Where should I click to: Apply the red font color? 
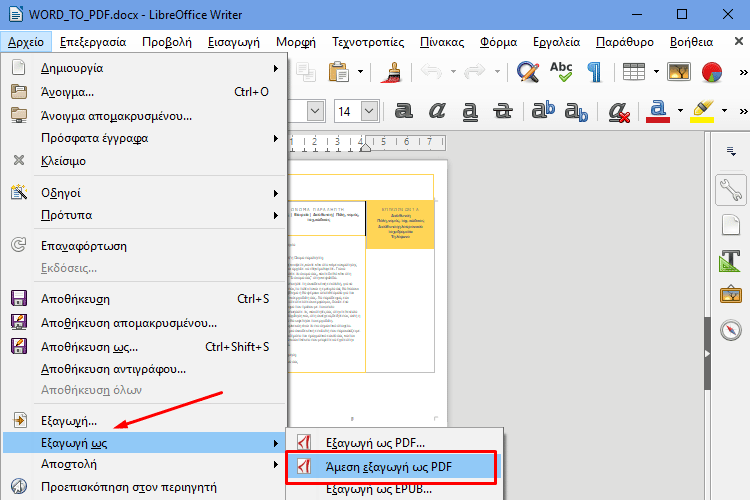coord(658,111)
